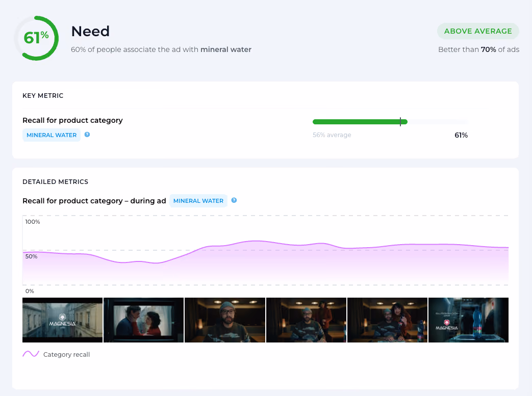
Task: Open fifth thumbnail with woman holding bottle
Action: [x=388, y=320]
